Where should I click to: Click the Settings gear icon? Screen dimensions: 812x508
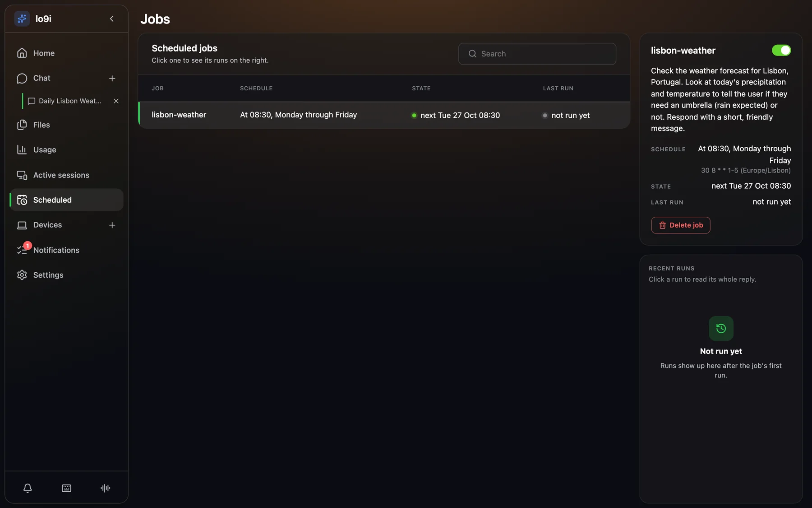(x=22, y=275)
